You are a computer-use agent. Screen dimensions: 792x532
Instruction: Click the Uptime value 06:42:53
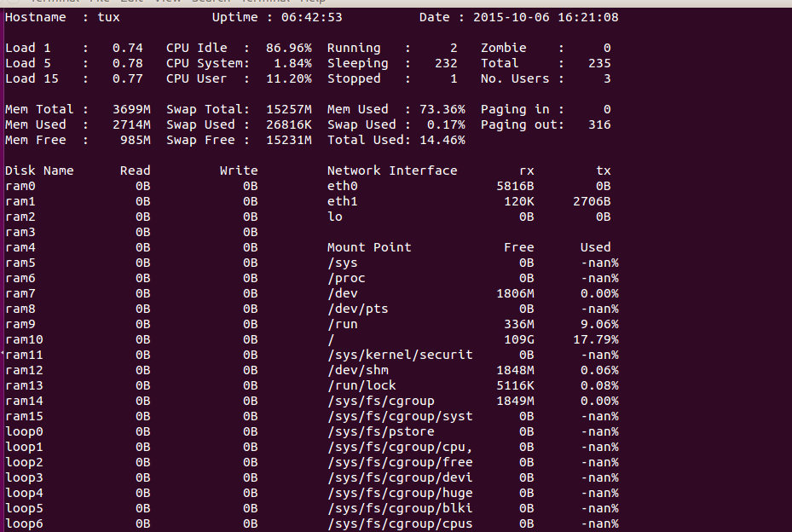click(312, 17)
